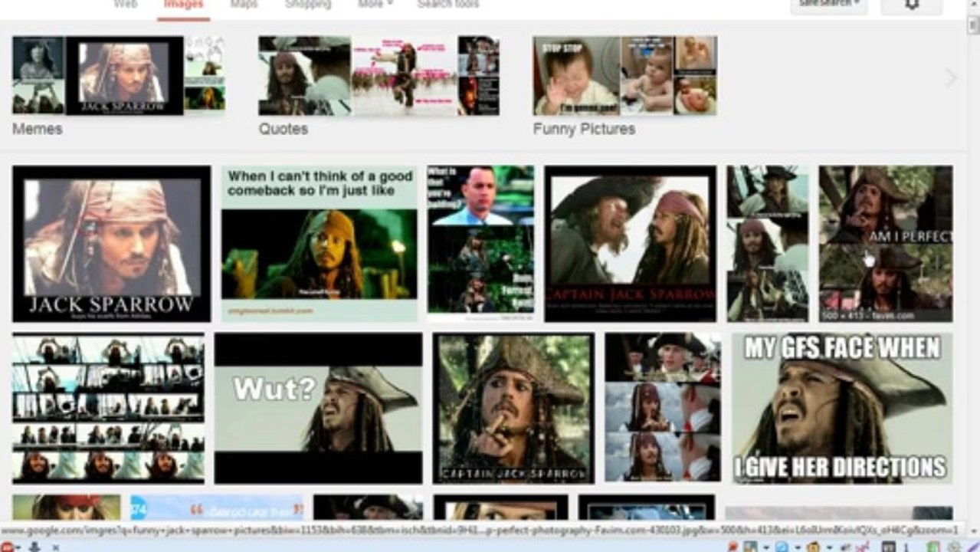Open the 'MY GFS FACE WHEN' meme

click(x=842, y=408)
